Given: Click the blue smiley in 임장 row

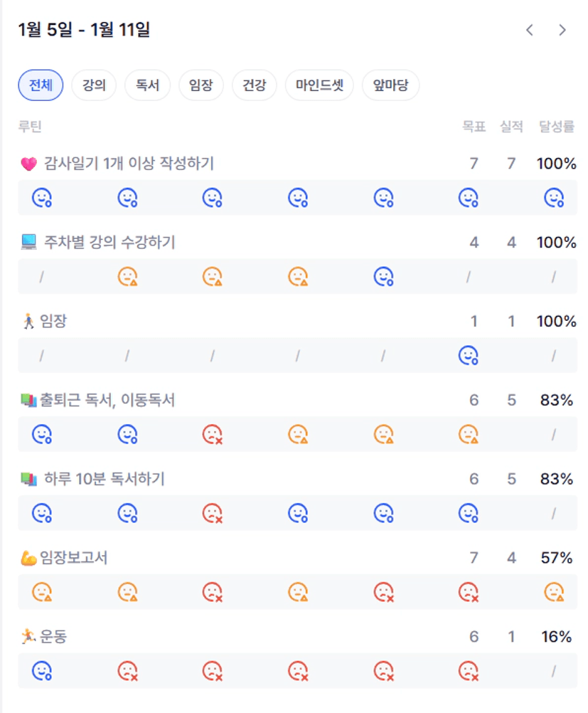Looking at the screenshot, I should coord(469,355).
